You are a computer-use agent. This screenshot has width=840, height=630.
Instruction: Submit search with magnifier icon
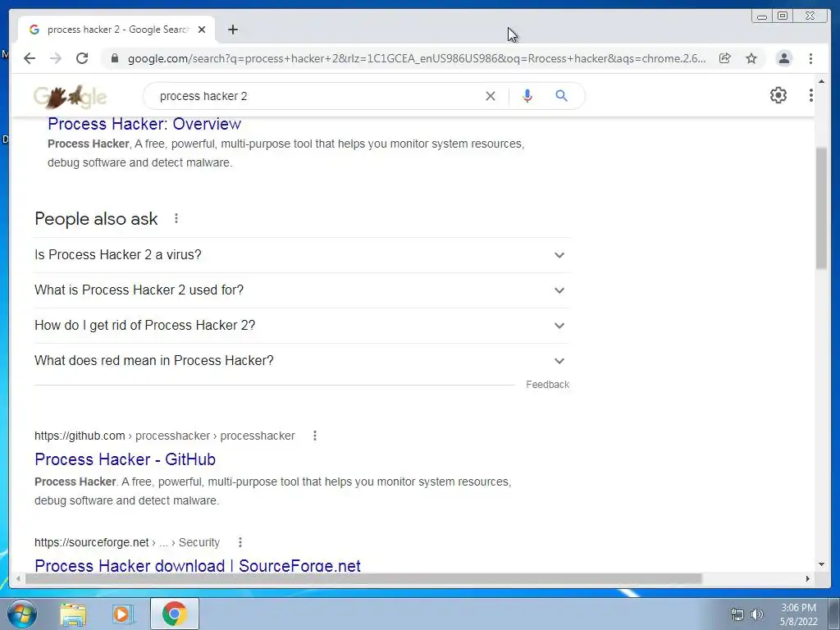tap(561, 96)
